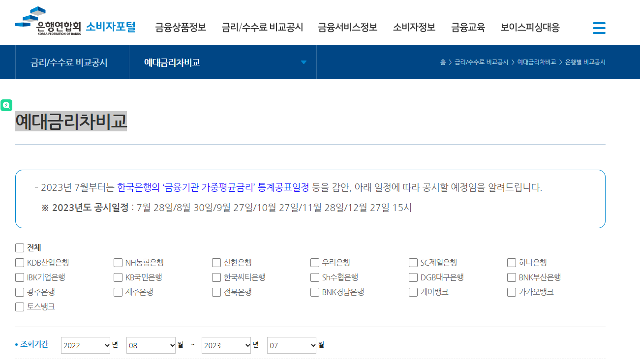The image size is (640, 364).
Task: Click the green icon beside the page title
Action: tap(6, 105)
